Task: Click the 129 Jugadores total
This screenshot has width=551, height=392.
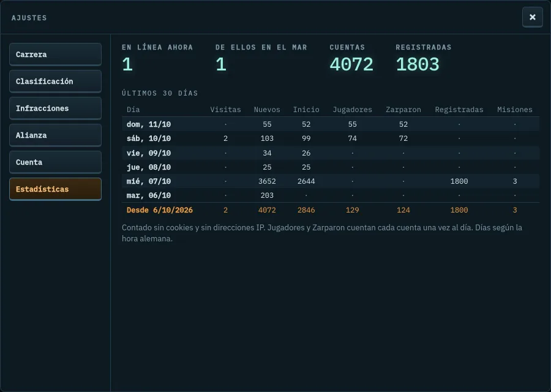Action: (353, 210)
